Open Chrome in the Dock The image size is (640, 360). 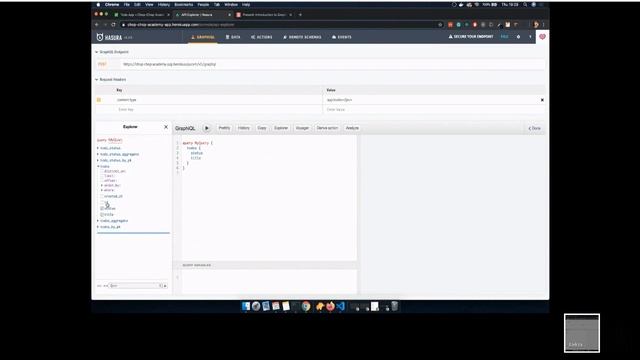[306, 306]
